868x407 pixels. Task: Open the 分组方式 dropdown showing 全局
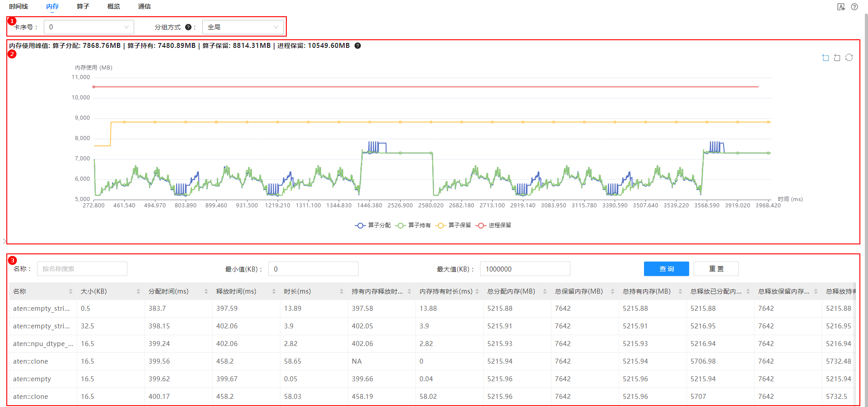243,27
